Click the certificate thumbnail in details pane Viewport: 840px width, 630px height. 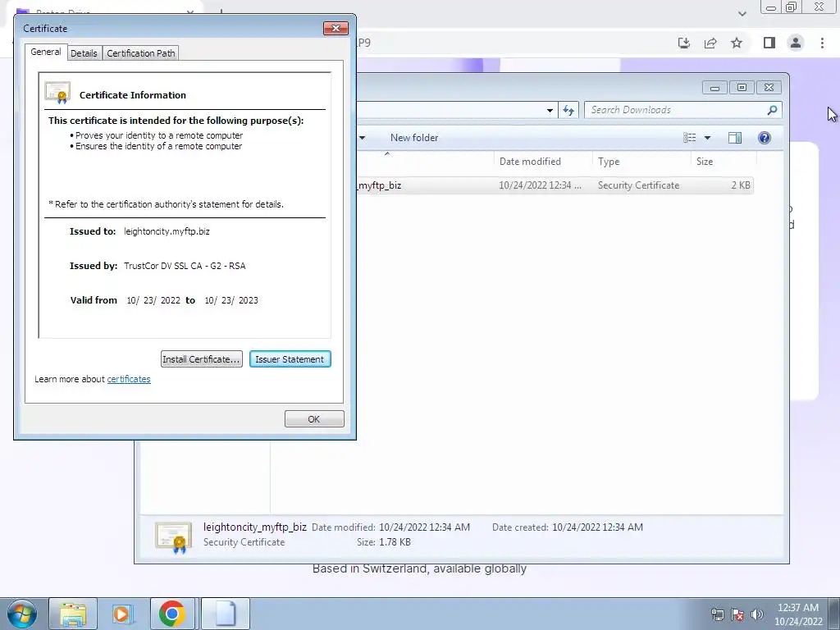[x=173, y=538]
